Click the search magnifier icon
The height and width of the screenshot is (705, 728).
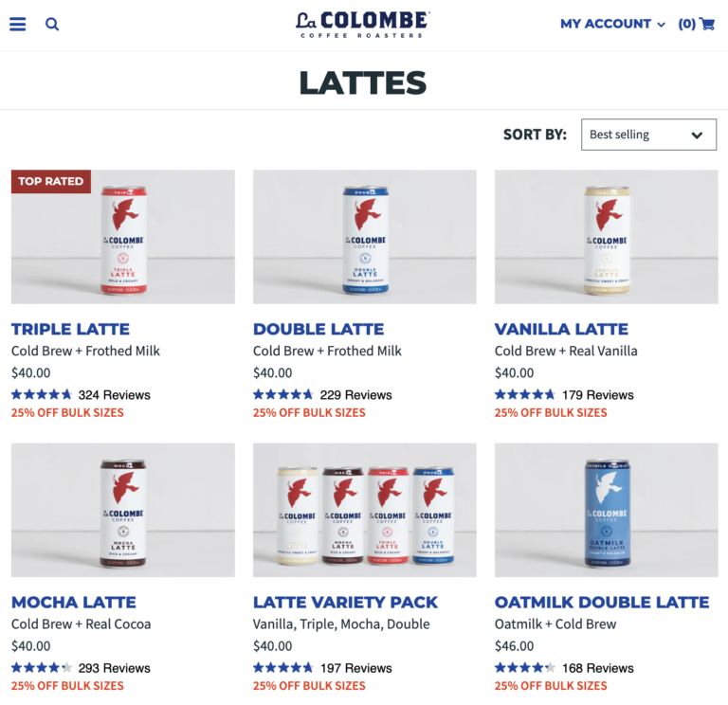pos(52,24)
